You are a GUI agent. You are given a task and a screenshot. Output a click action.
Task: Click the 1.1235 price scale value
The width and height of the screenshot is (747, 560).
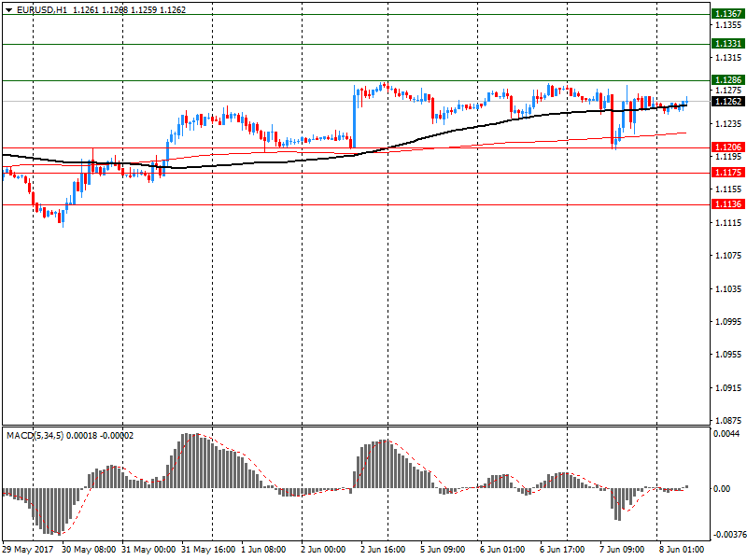point(728,124)
